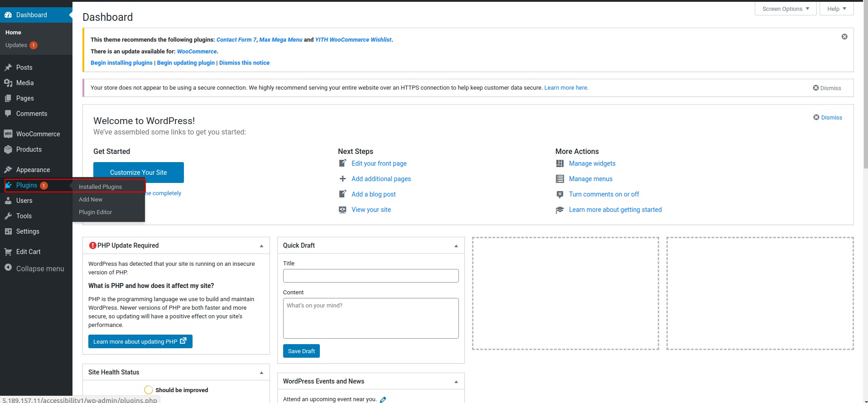This screenshot has height=403, width=868.
Task: Dismiss the Welcome to WordPress panel
Action: pyautogui.click(x=827, y=117)
